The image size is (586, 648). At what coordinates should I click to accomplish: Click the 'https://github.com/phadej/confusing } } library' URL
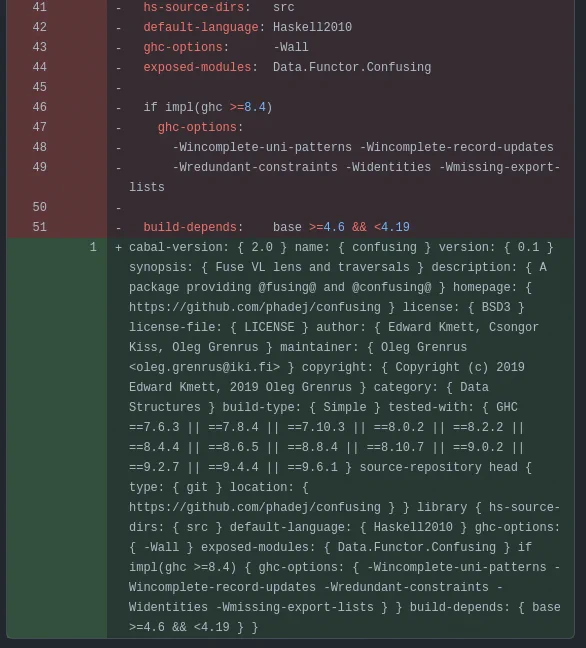click(255, 507)
